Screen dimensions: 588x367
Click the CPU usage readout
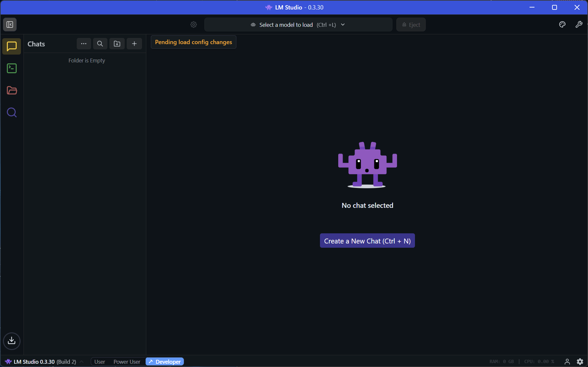pos(539,361)
